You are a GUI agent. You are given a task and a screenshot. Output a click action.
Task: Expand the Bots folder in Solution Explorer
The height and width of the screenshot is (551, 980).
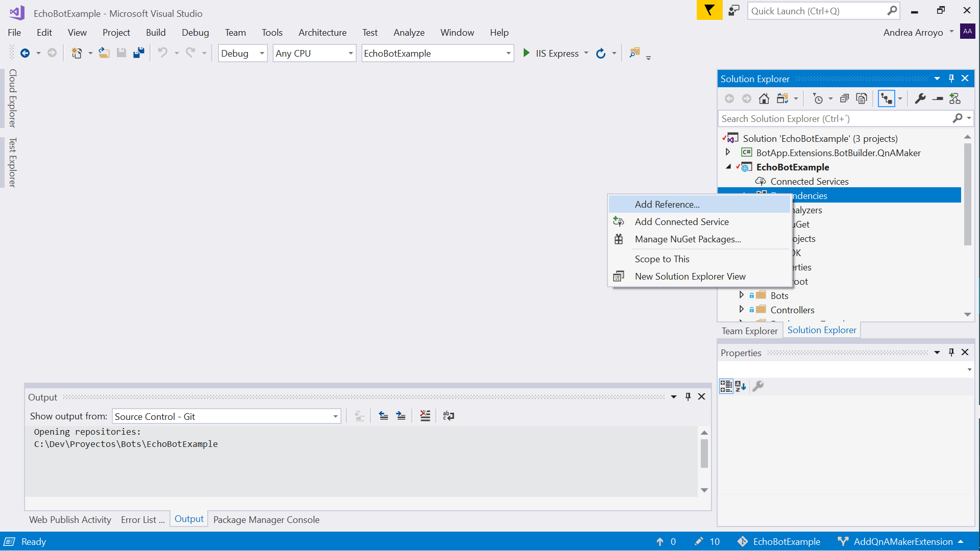click(x=742, y=295)
